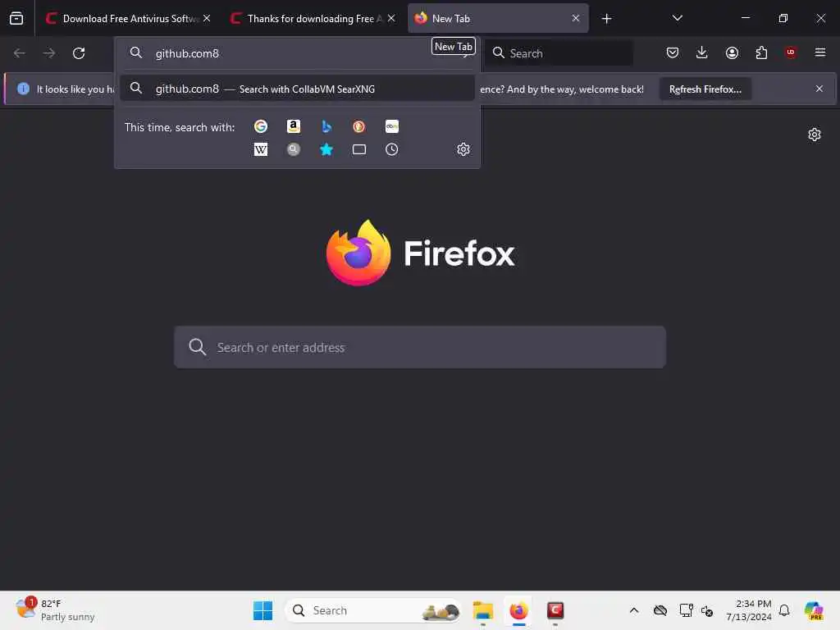Screen dimensions: 840x630
Task: Reload the current page
Action: [79, 53]
